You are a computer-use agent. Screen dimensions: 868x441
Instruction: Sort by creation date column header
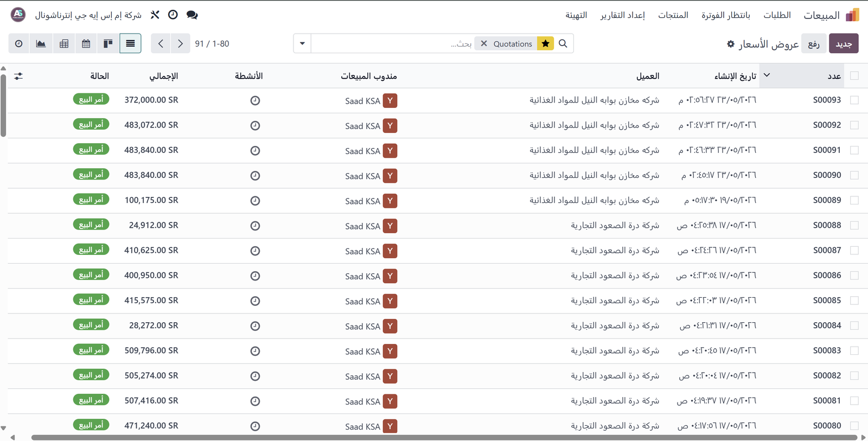click(735, 76)
